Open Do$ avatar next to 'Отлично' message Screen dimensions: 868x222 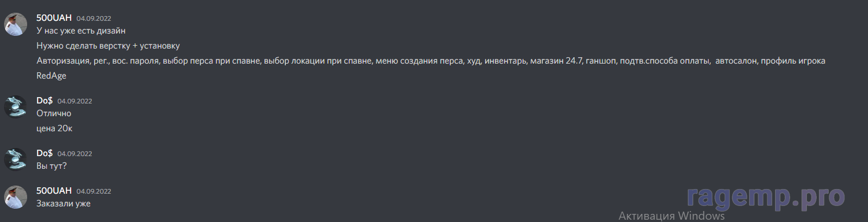click(x=15, y=106)
